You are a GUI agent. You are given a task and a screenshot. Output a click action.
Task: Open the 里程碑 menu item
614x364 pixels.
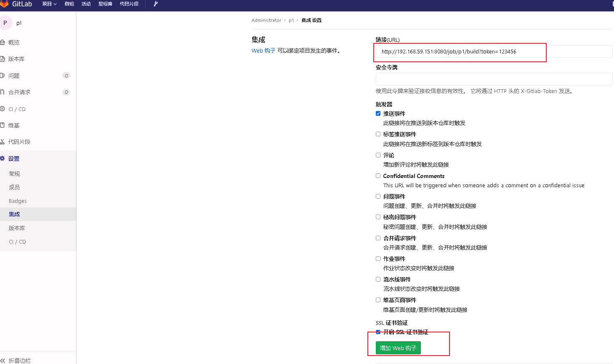click(105, 4)
